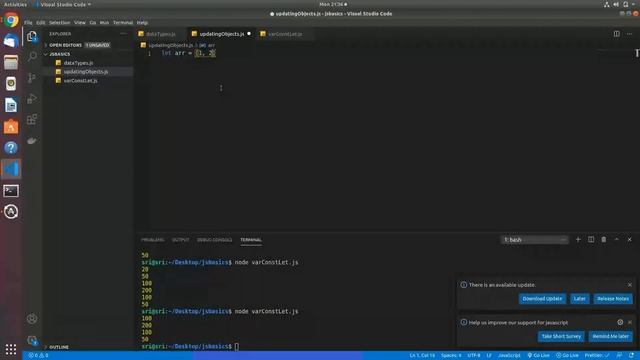Maximize the terminal panel size

click(617, 240)
